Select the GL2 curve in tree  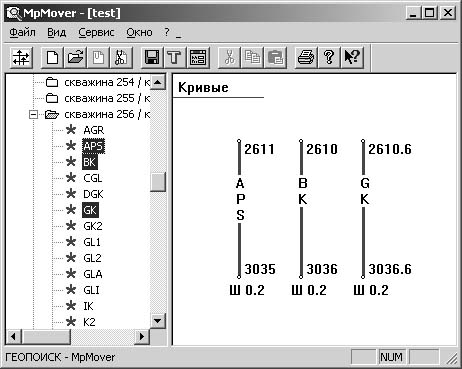coord(92,258)
